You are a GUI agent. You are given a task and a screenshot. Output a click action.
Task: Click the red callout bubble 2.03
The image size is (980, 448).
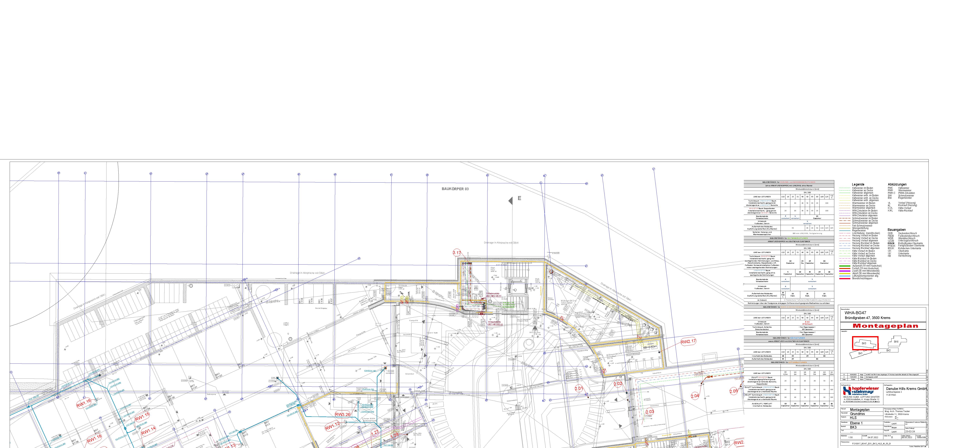pyautogui.click(x=650, y=412)
